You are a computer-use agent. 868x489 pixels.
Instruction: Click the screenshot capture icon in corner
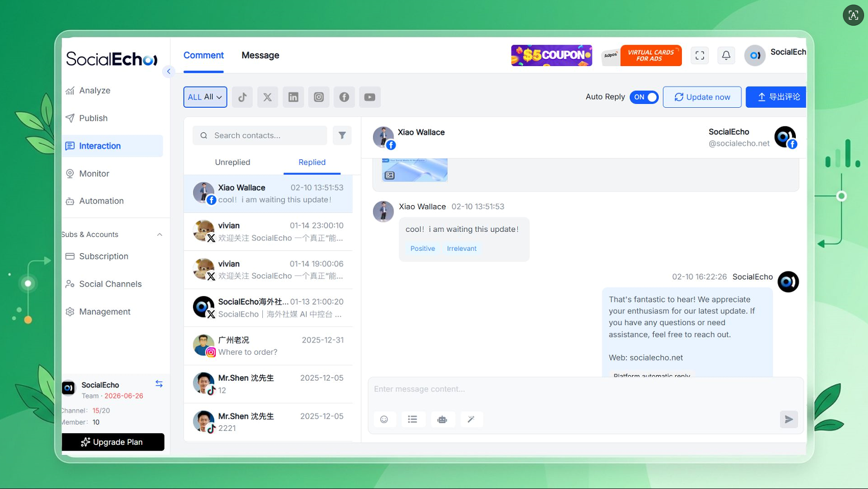click(x=853, y=15)
